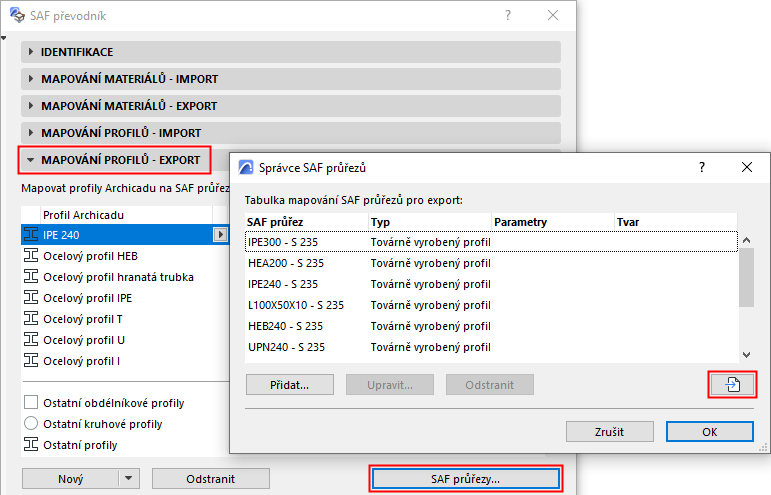Select the Ostatní obdélníkové profily row
771x495 pixels.
(125, 403)
